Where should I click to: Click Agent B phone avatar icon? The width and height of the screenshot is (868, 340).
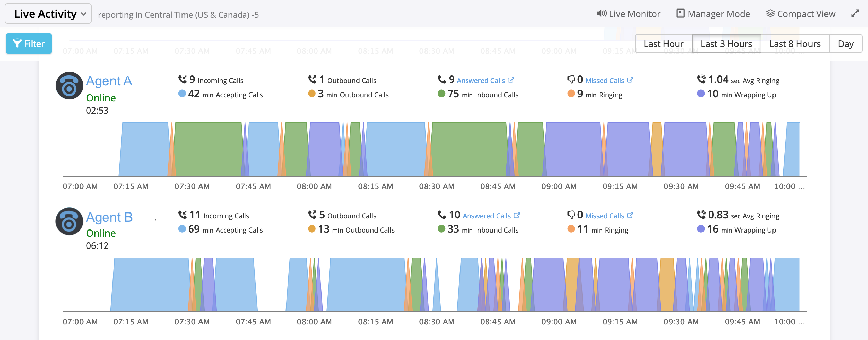[x=69, y=221]
